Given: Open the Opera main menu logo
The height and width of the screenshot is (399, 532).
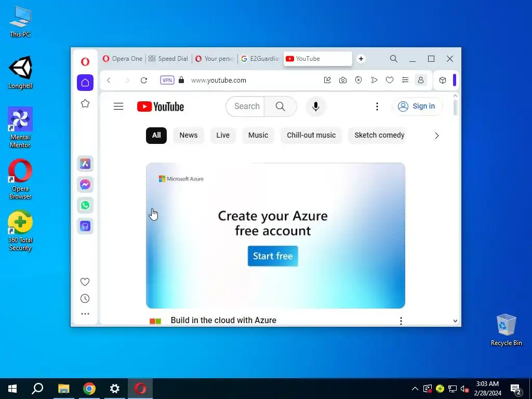Looking at the screenshot, I should (85, 61).
